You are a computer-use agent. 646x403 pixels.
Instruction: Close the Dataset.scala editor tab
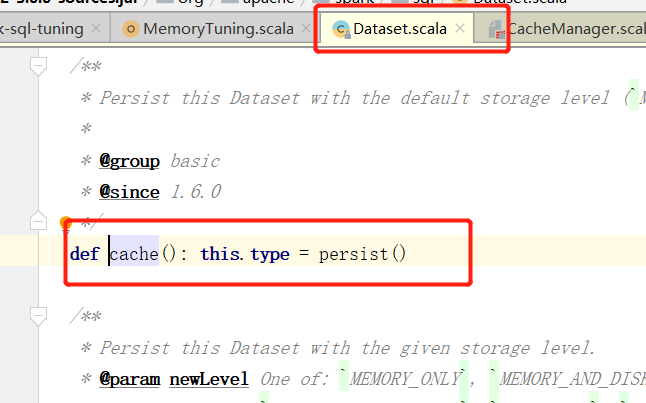[x=460, y=29]
